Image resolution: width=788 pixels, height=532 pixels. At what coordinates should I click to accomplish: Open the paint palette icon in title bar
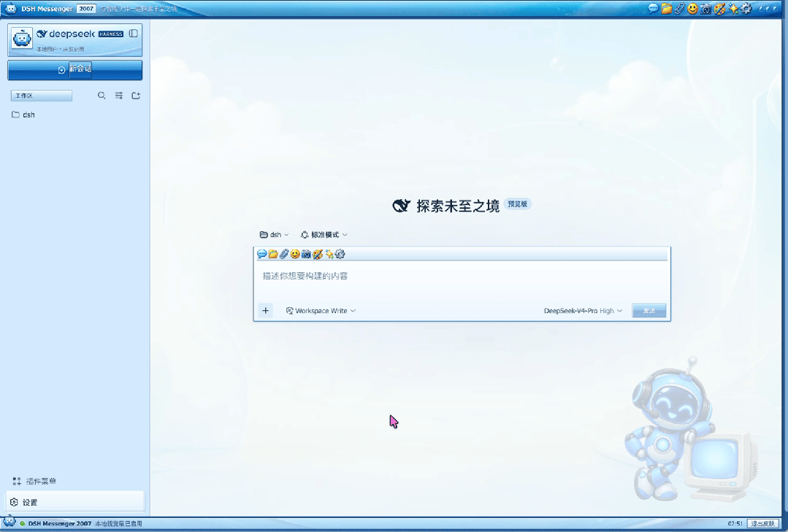tap(719, 9)
